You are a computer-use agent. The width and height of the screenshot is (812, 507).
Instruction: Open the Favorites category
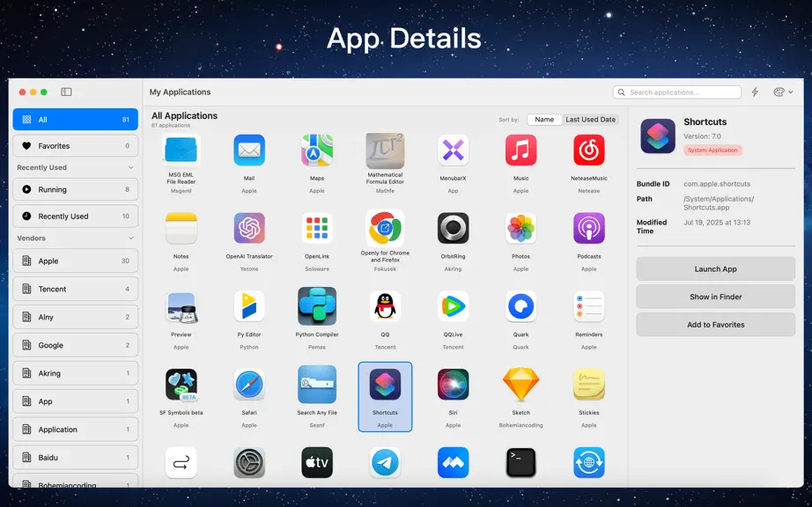[x=76, y=146]
